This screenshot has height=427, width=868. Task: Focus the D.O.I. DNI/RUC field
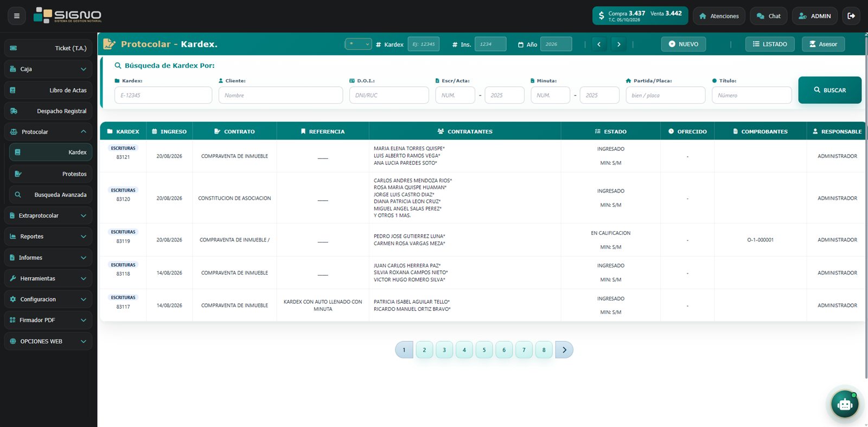pyautogui.click(x=389, y=95)
